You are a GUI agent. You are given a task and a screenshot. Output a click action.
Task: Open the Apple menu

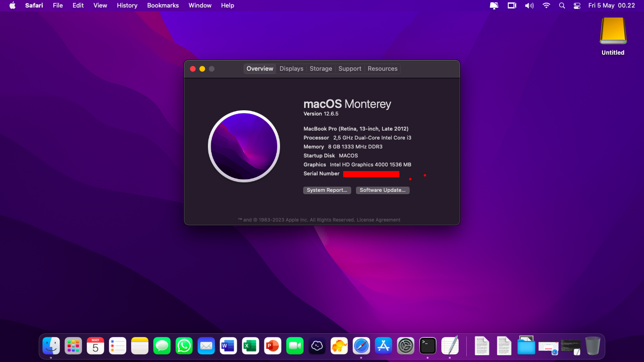pos(12,6)
